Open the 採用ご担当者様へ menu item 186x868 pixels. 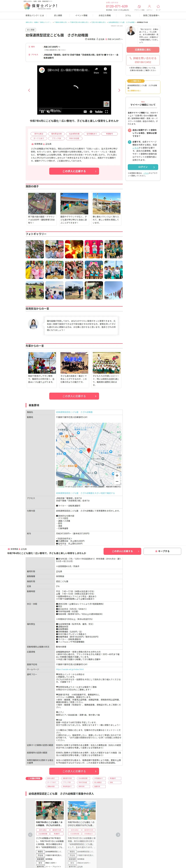pyautogui.click(x=151, y=15)
